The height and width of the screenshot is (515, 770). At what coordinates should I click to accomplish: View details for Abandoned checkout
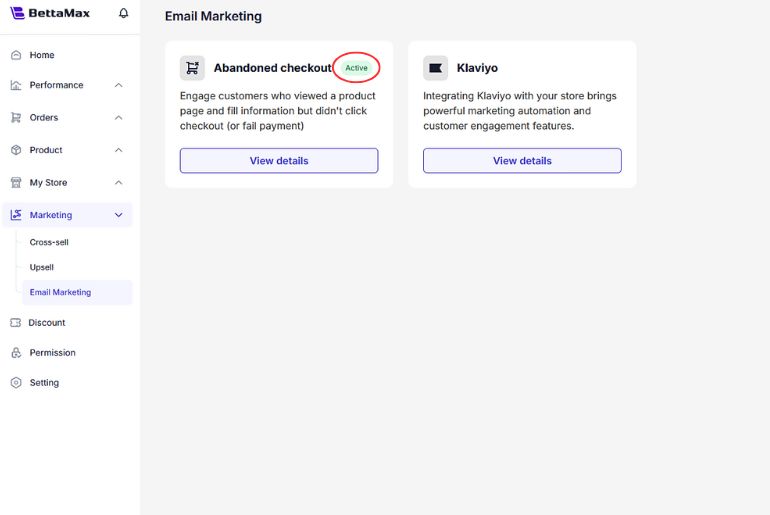pos(279,161)
